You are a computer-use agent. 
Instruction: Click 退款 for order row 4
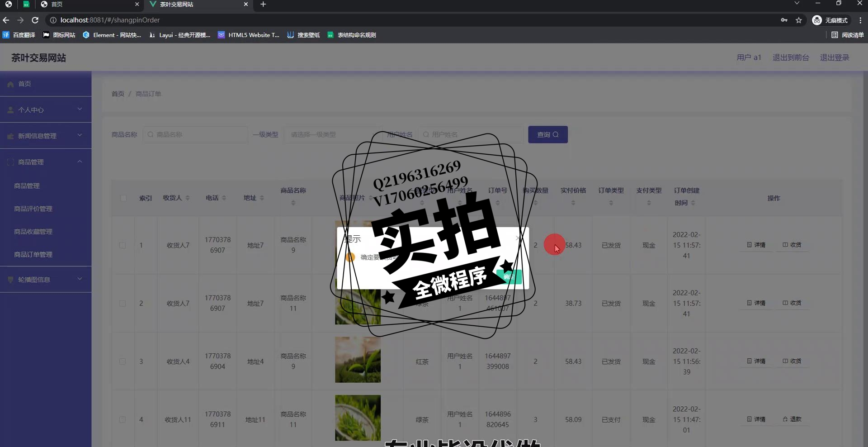click(792, 419)
